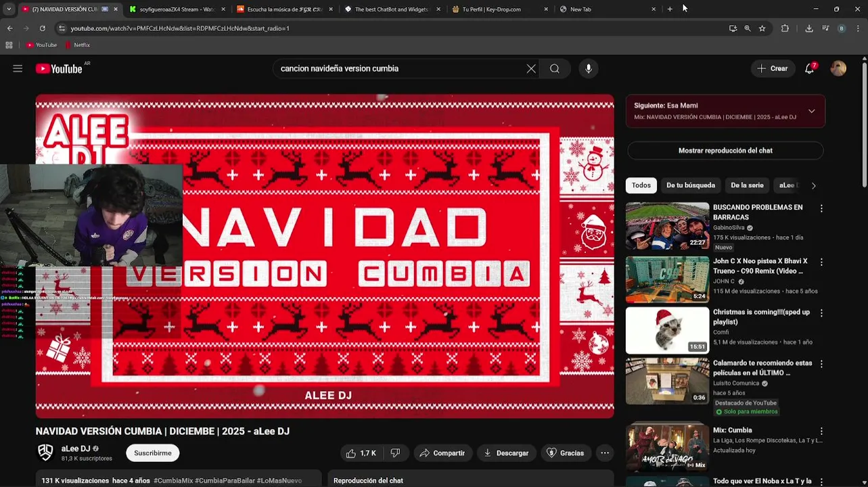The image size is (868, 487).
Task: Open more actions ellipsis under video
Action: [605, 453]
